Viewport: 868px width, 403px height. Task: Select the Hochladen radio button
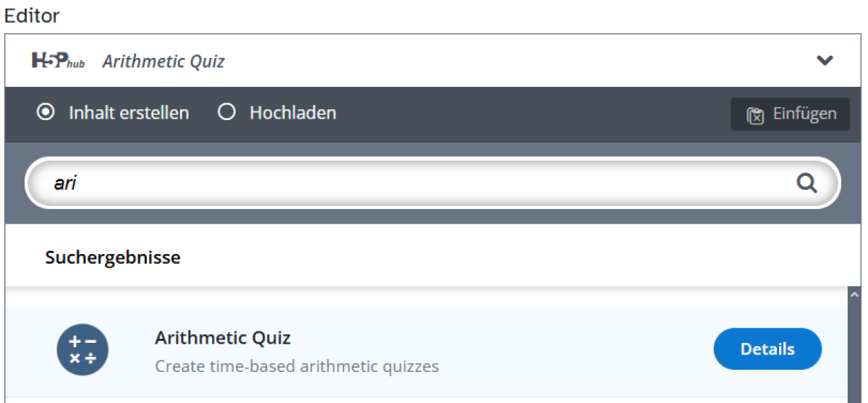tap(227, 113)
